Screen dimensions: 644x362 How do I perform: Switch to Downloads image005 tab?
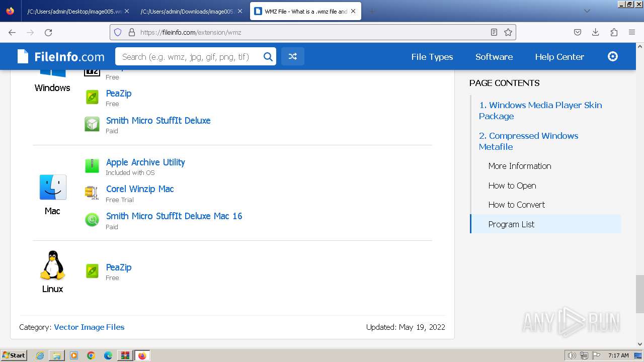(191, 11)
